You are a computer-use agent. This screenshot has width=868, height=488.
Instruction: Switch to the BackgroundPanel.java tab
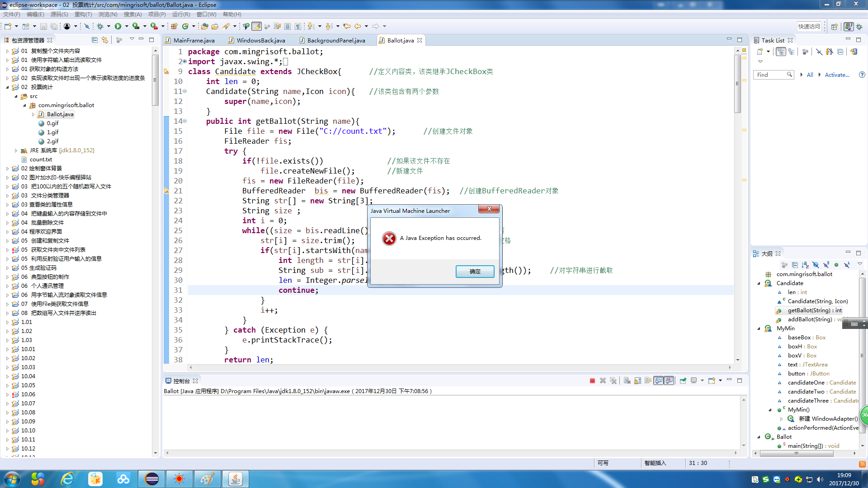(336, 40)
